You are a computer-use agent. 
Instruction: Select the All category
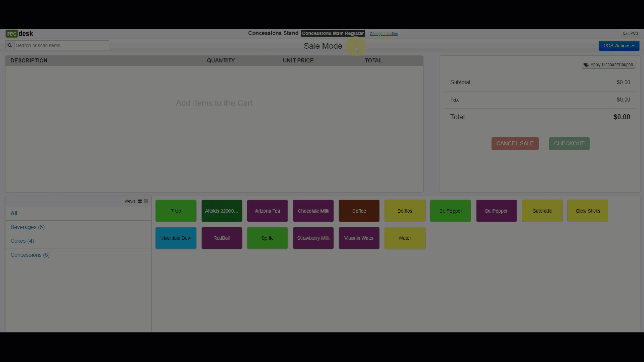pos(14,213)
